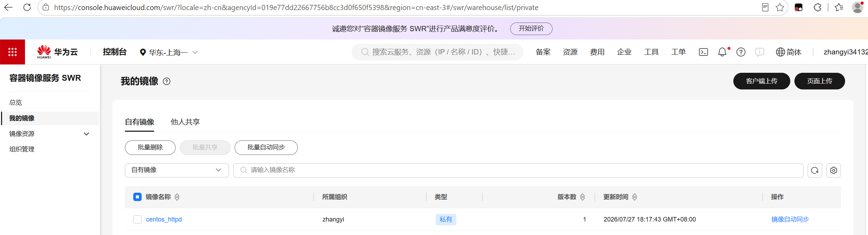Toggle the select-all checkbox in table header
This screenshot has height=235, width=868.
(137, 197)
